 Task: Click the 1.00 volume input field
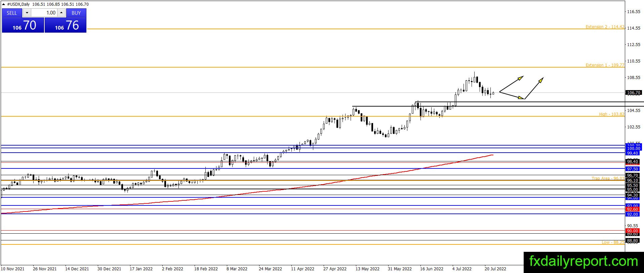point(44,13)
